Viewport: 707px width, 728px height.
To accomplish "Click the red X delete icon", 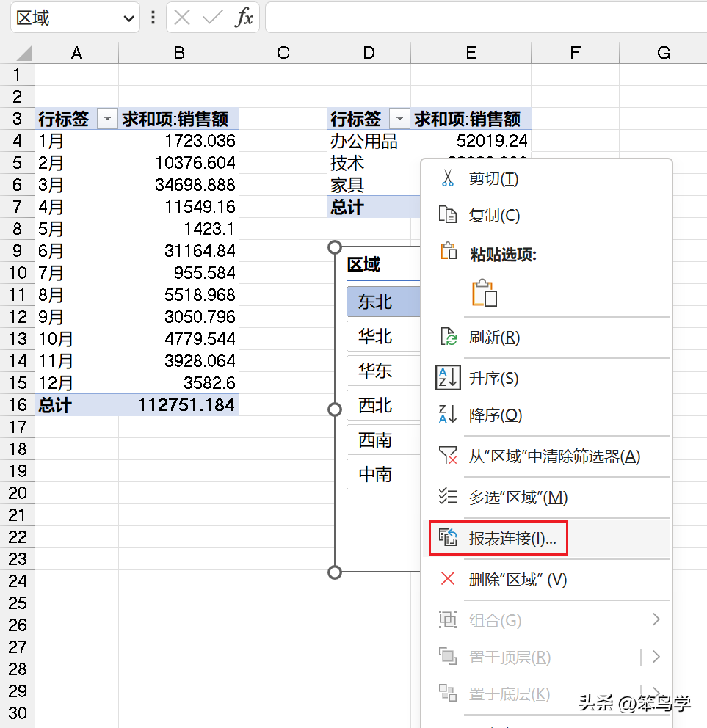I will (448, 578).
